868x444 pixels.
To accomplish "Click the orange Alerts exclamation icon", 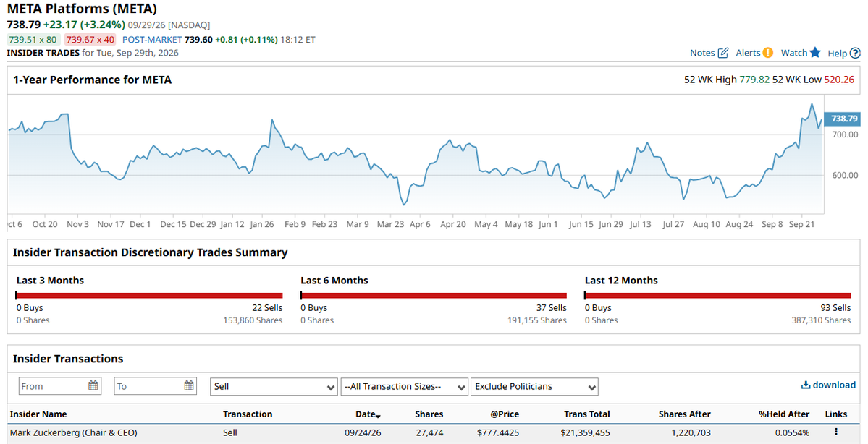I will (x=768, y=53).
